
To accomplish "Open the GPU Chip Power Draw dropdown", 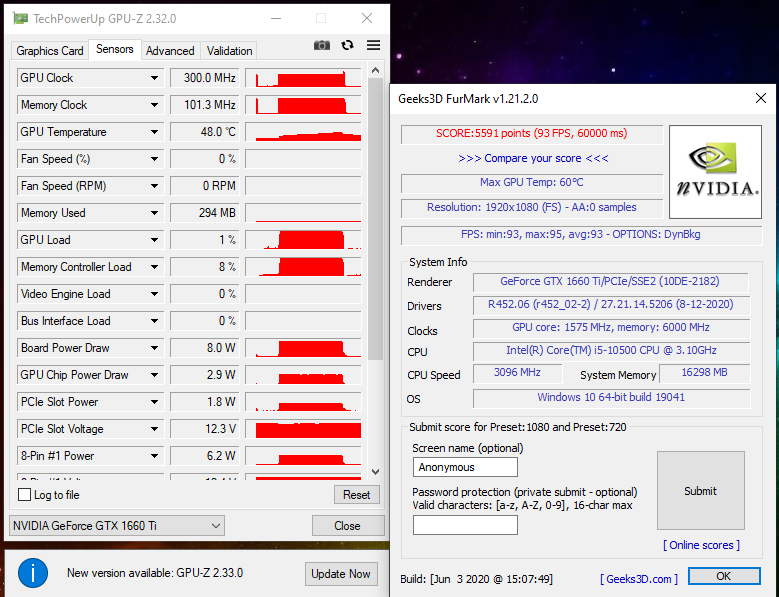I will coord(155,375).
